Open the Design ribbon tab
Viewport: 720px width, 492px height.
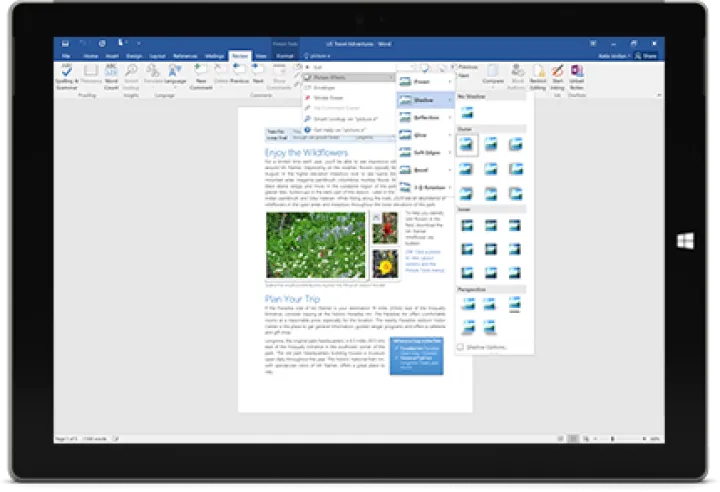[134, 56]
